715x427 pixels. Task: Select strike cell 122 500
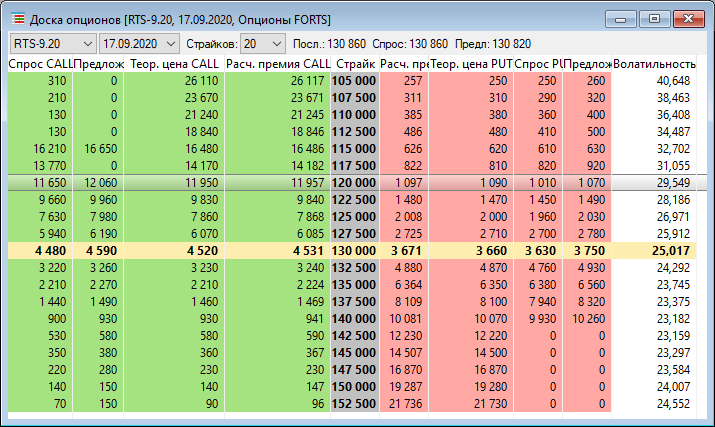click(355, 200)
